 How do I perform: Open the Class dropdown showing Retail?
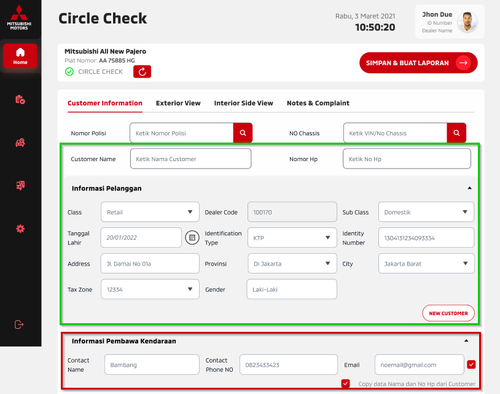150,212
